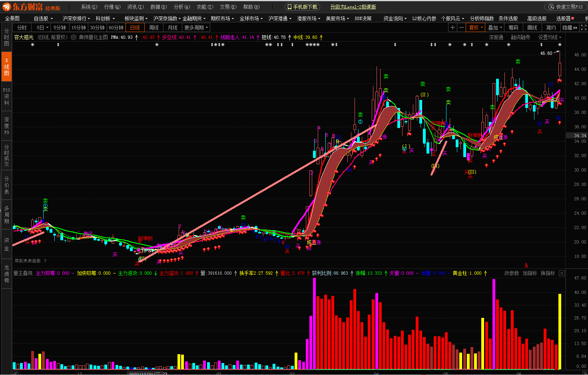588x375 pixels.
Task: Switch to 5分钟 period
Action: point(60,28)
